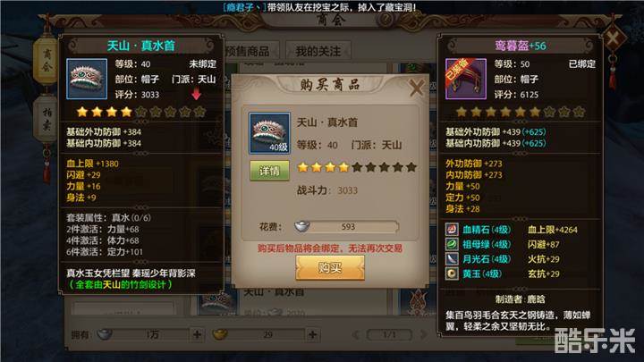Click the gold ingot currency icon
Screen dimensions: 644x362
point(220,334)
